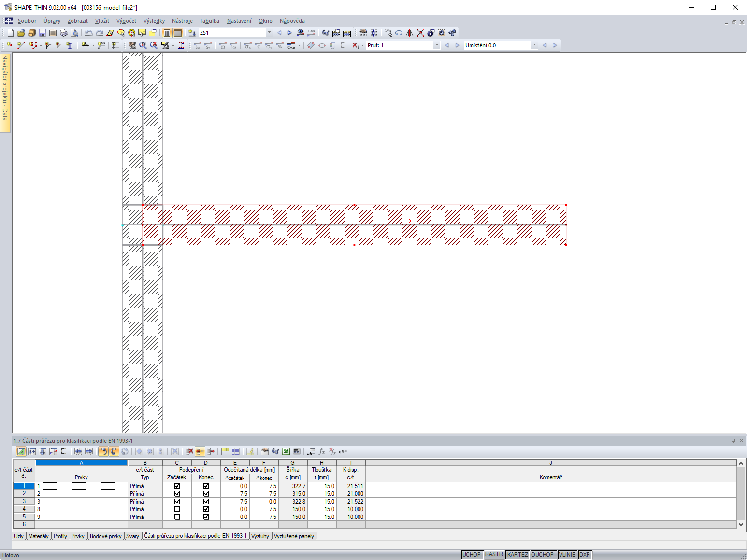Toggle the project navigator panel icon
Image resolution: width=747 pixels, height=560 pixels.
point(167,33)
